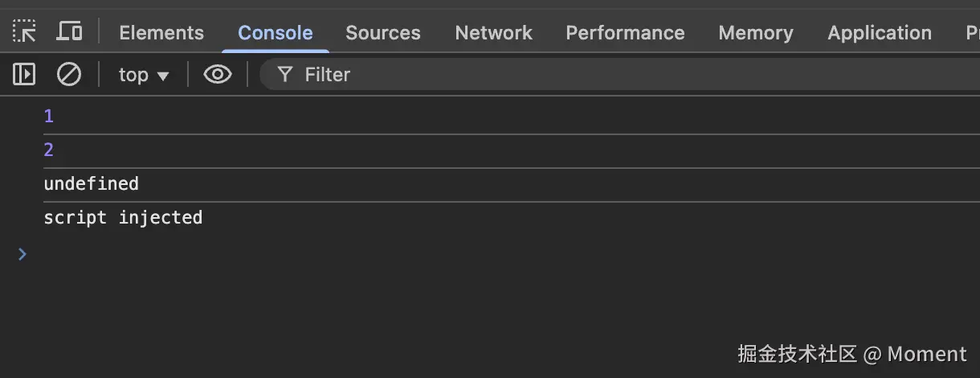The image size is (980, 378).
Task: Activate the inspect element picker icon
Action: 25,32
